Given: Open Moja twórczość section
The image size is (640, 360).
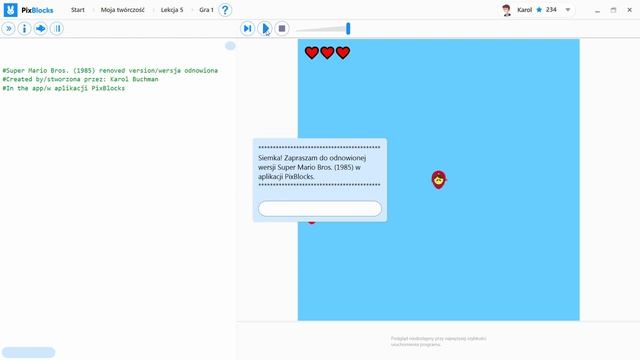Looking at the screenshot, I should (122, 10).
